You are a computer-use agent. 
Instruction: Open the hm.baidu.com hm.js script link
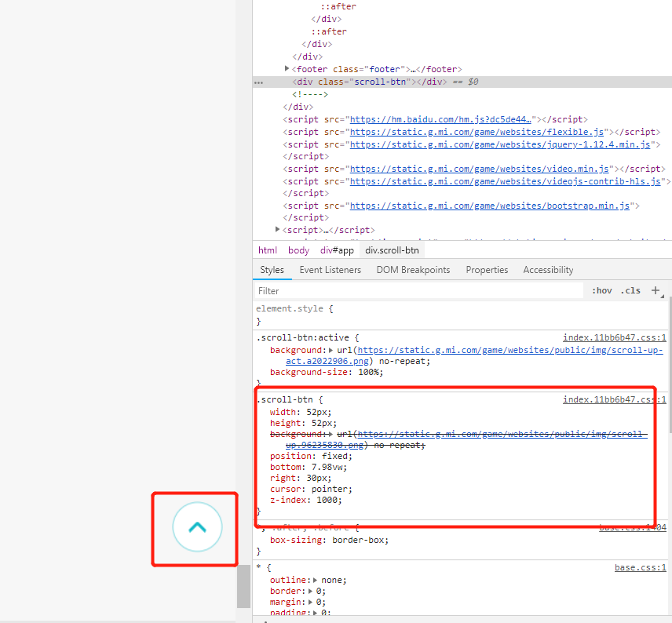pyautogui.click(x=440, y=119)
